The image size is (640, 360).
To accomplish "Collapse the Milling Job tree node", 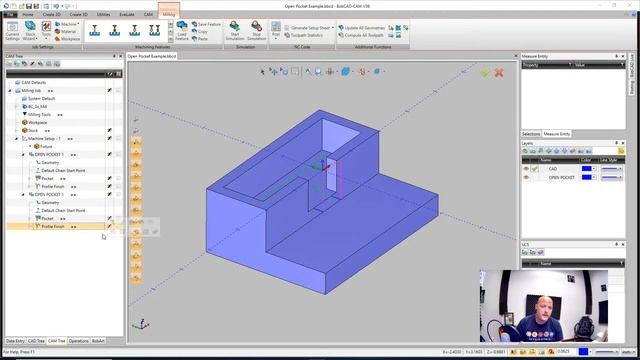I will 10,91.
